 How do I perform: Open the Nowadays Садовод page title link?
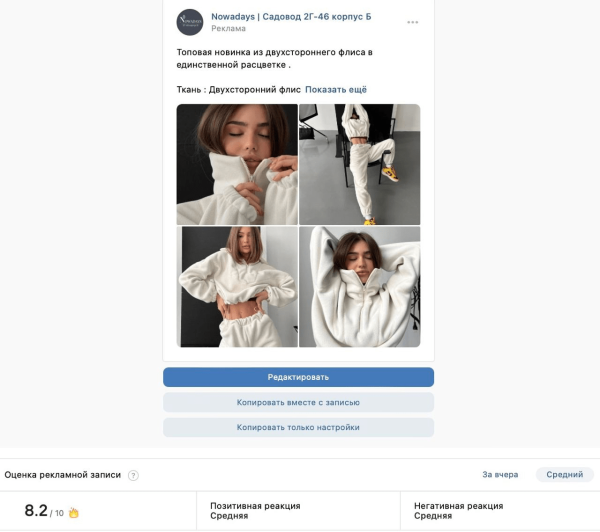pyautogui.click(x=291, y=16)
